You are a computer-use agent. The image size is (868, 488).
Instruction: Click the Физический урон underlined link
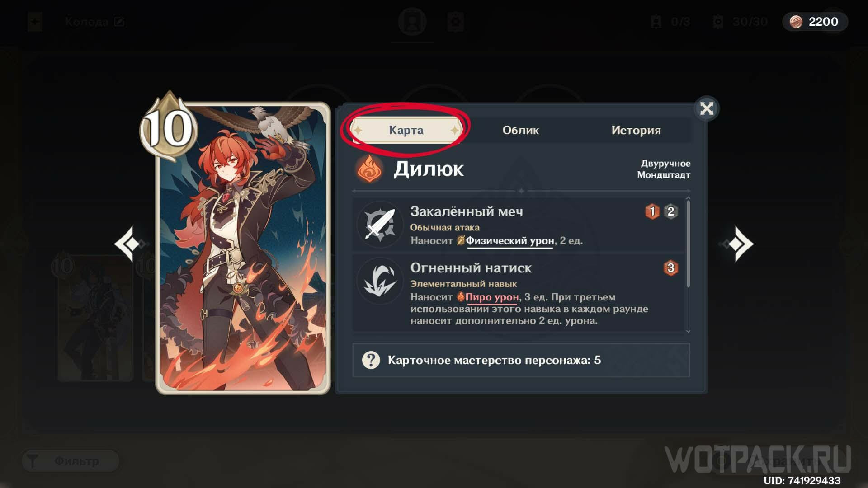tap(509, 241)
